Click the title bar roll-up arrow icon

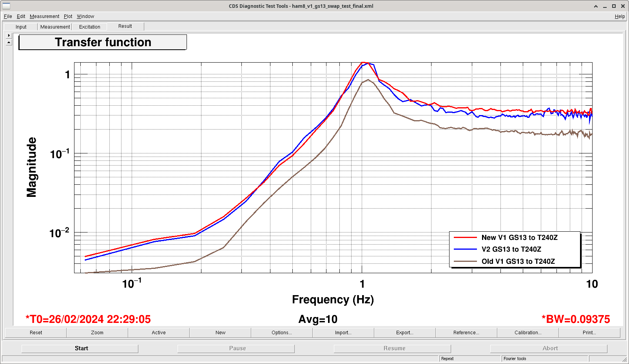(x=596, y=6)
